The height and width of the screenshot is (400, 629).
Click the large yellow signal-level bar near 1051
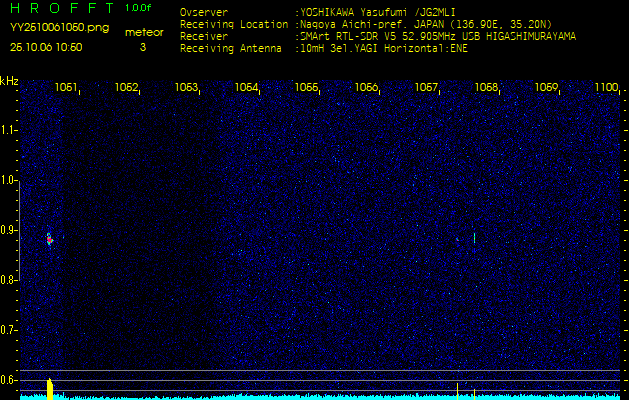(x=50, y=389)
